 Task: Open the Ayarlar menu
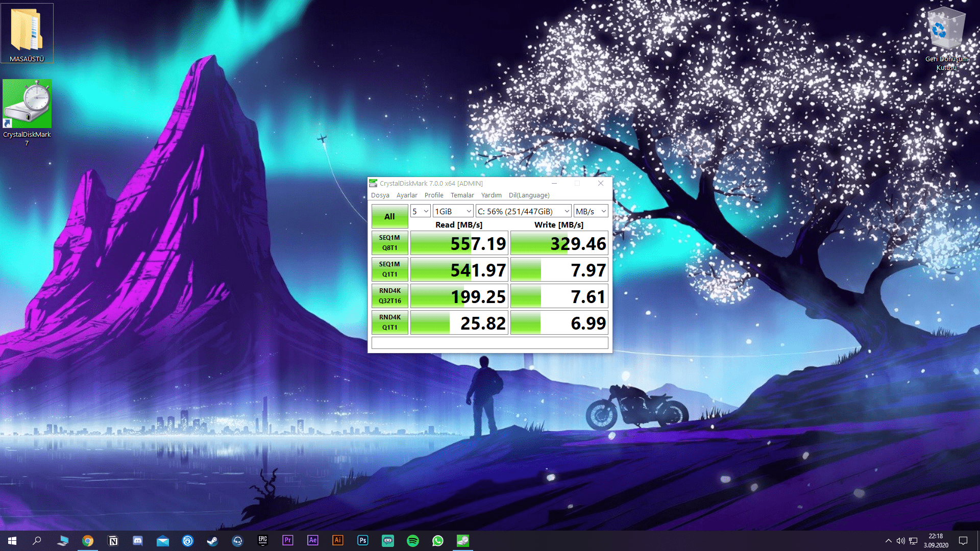406,195
